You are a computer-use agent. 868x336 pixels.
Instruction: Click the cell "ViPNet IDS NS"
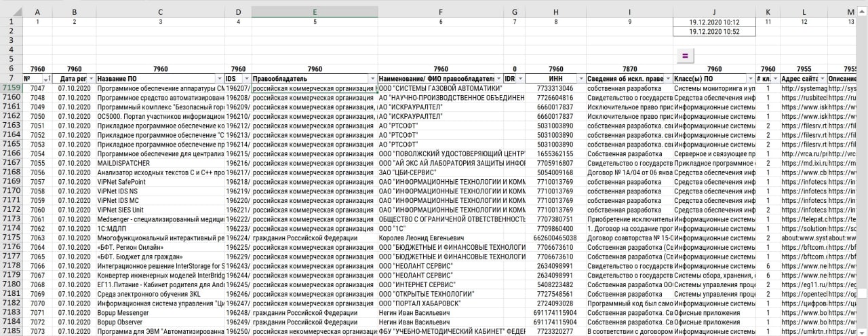160,191
